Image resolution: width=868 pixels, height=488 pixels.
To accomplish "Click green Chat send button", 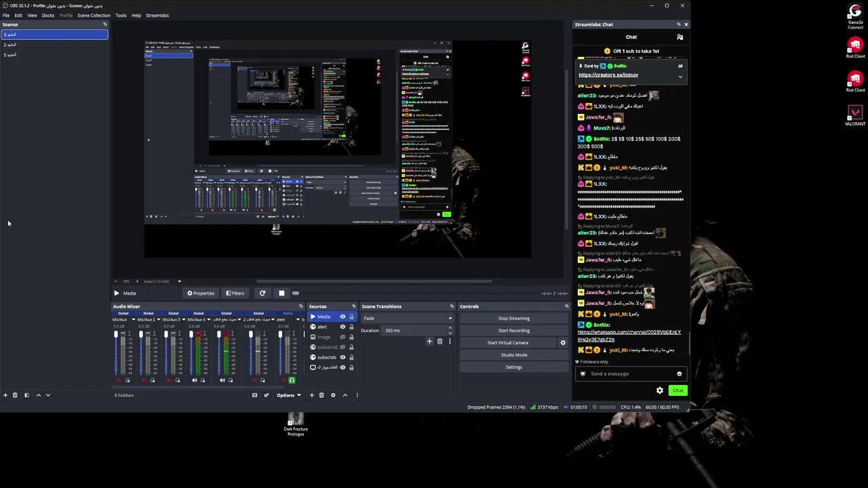I will (678, 390).
